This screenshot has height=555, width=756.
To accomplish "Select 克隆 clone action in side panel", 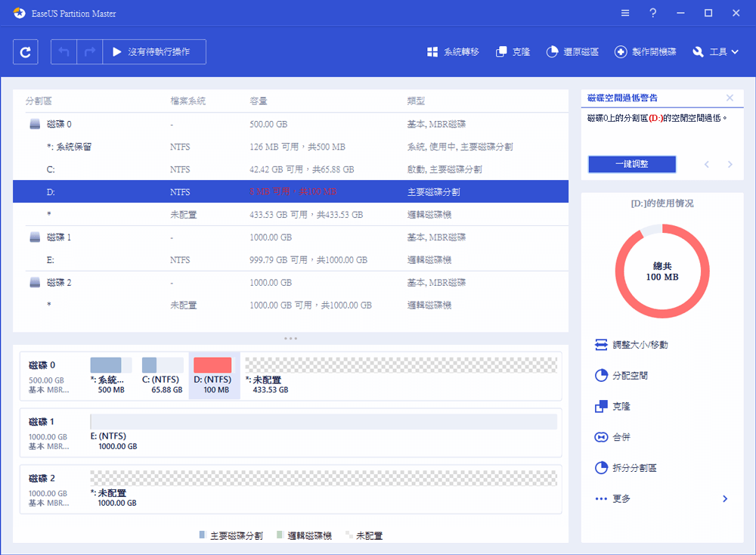I will coord(612,407).
